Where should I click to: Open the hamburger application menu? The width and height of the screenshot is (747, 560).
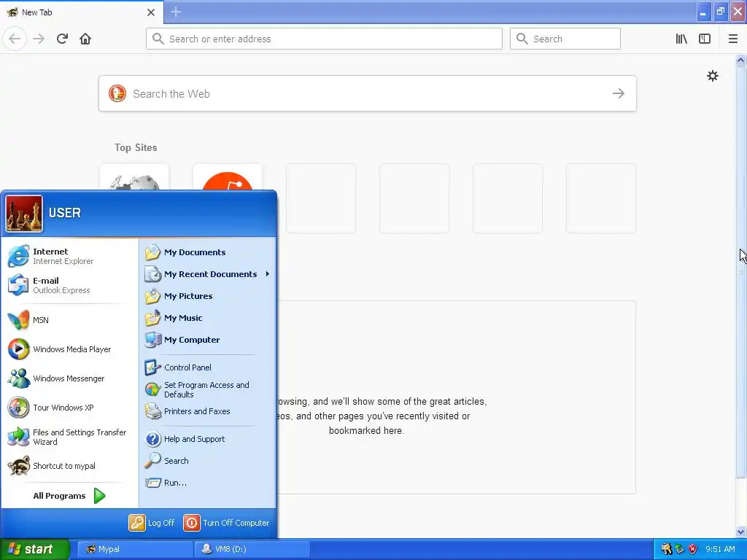[732, 39]
